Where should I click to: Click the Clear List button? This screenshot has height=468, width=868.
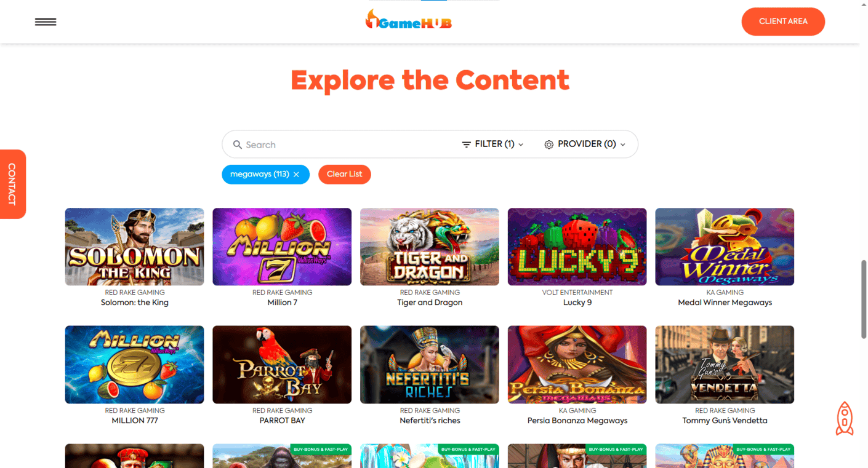point(345,174)
